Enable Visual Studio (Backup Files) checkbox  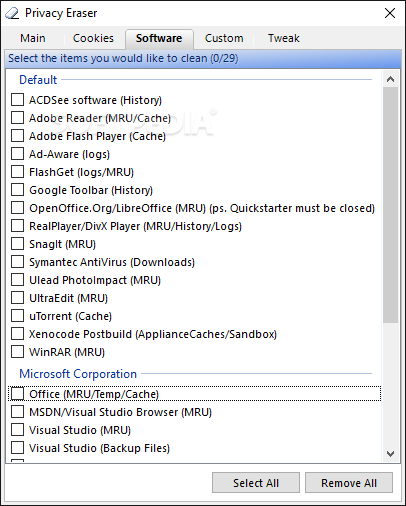coord(17,448)
